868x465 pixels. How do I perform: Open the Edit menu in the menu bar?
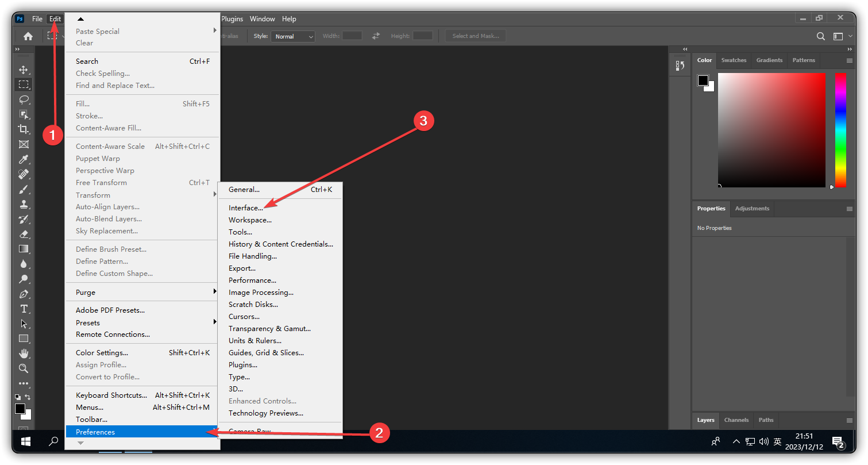(55, 19)
